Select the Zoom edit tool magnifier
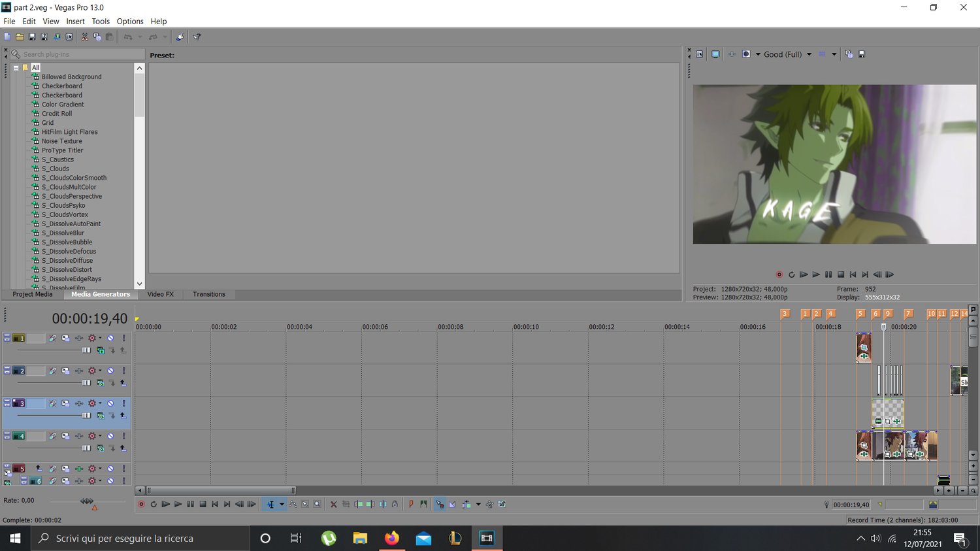This screenshot has width=980, height=551. pyautogui.click(x=318, y=504)
